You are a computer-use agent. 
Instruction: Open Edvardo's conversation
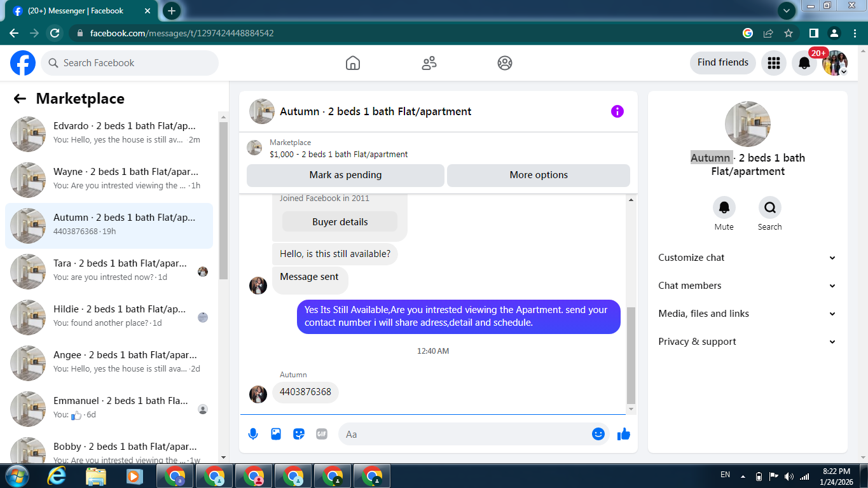point(109,134)
